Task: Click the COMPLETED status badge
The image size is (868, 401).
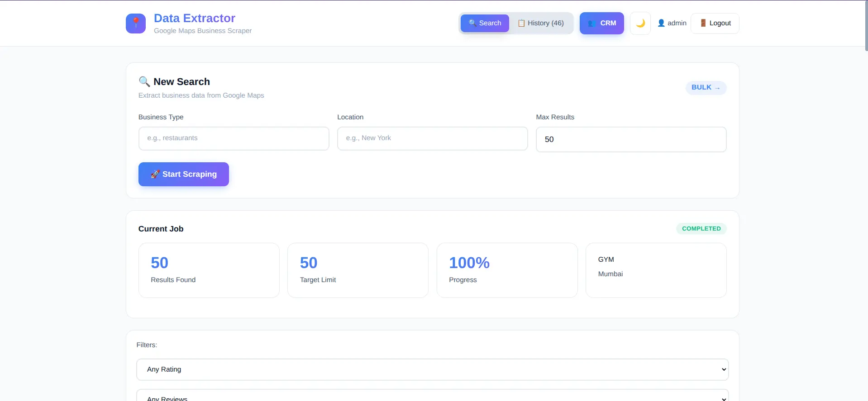Action: [x=701, y=229]
